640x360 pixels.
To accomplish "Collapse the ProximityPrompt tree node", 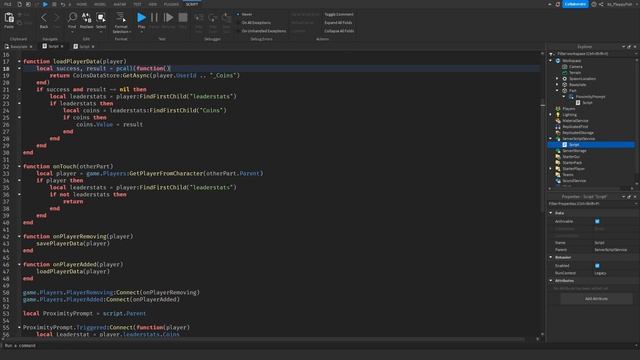I will pyautogui.click(x=564, y=97).
